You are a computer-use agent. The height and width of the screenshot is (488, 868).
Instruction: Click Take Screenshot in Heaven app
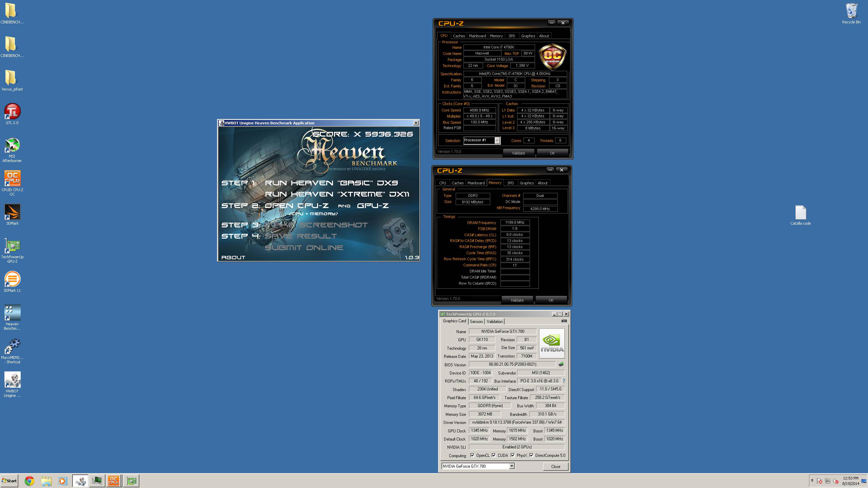316,225
